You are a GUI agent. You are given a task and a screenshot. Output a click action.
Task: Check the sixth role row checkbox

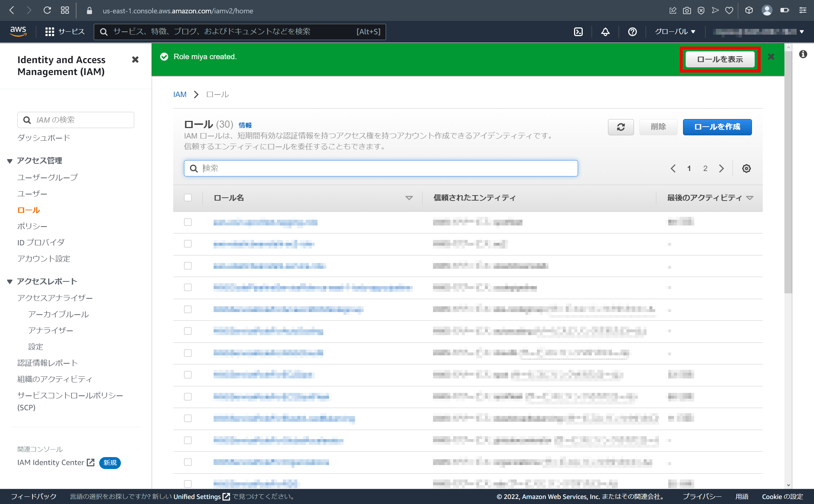coord(188,331)
